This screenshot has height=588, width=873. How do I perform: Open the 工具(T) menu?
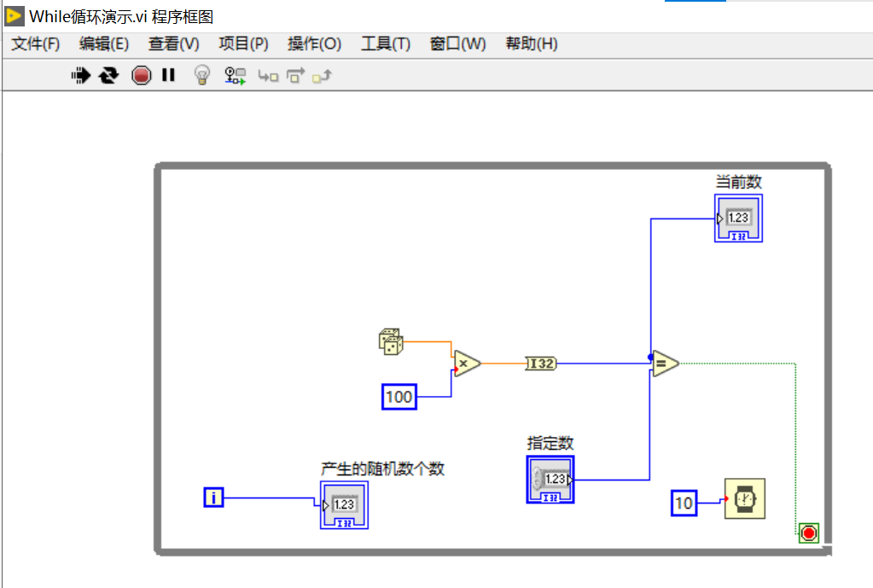(386, 44)
